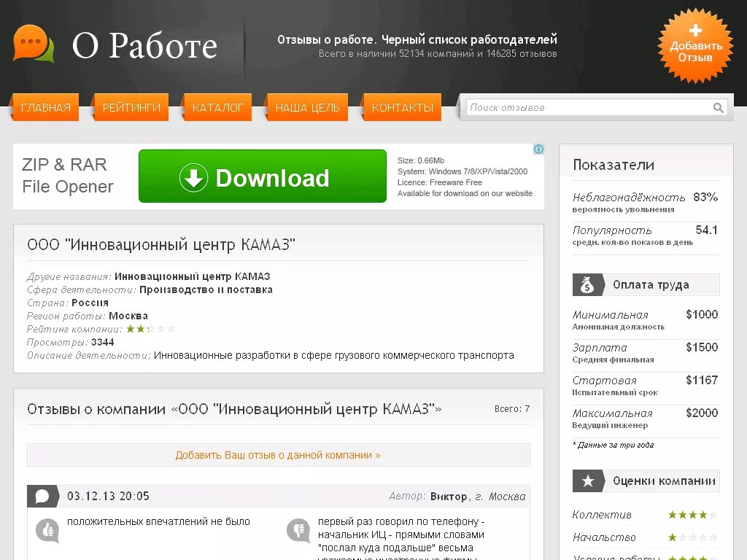Click the ZIP & RAR File Opener ad text
Viewport: 747px width, 560px height.
point(68,175)
